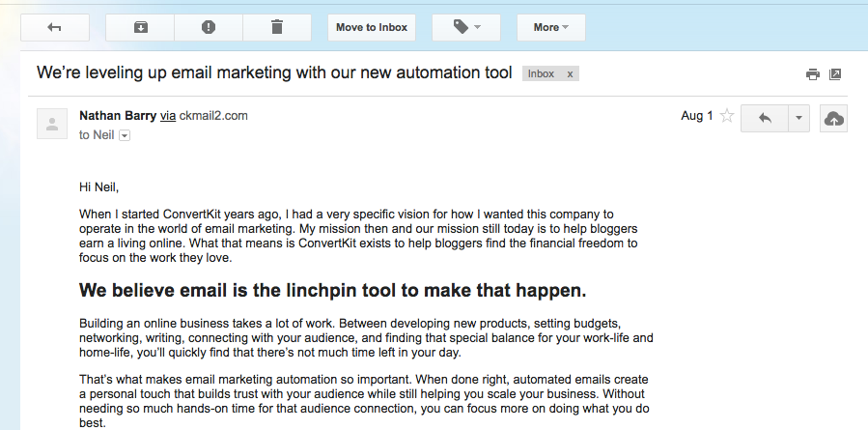The width and height of the screenshot is (868, 430).
Task: Click the Nathan Barry sender name
Action: 118,116
